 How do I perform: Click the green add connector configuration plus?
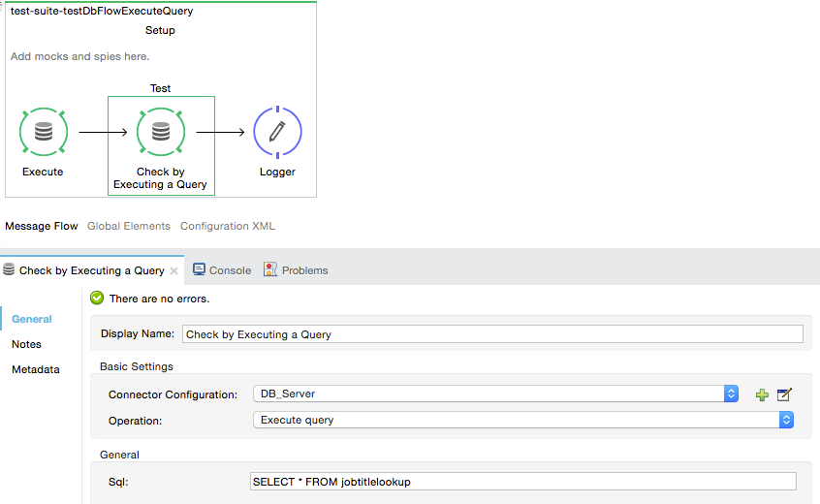click(762, 394)
